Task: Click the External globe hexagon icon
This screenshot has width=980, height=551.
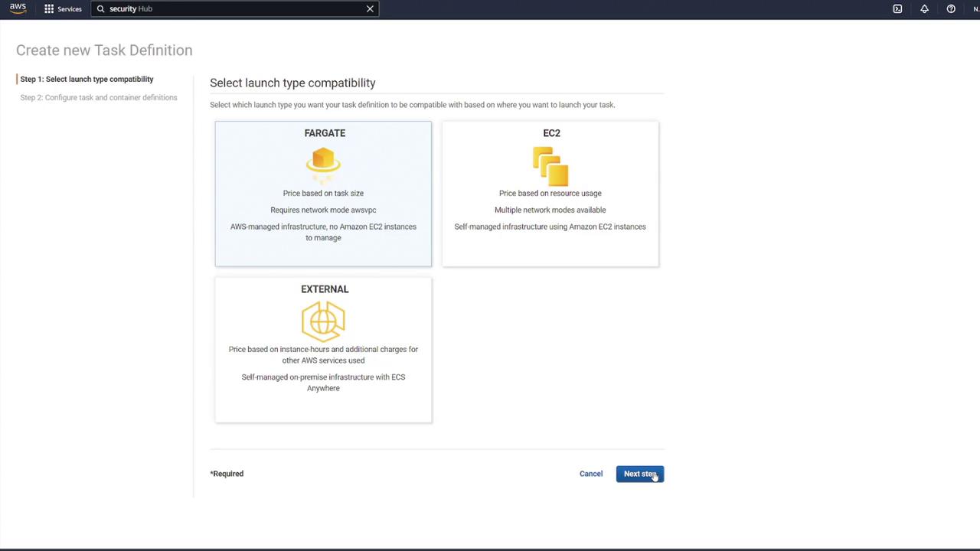Action: coord(323,321)
